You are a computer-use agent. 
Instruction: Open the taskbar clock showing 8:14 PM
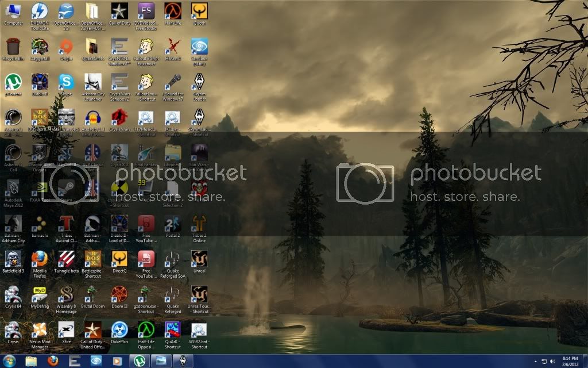click(571, 361)
